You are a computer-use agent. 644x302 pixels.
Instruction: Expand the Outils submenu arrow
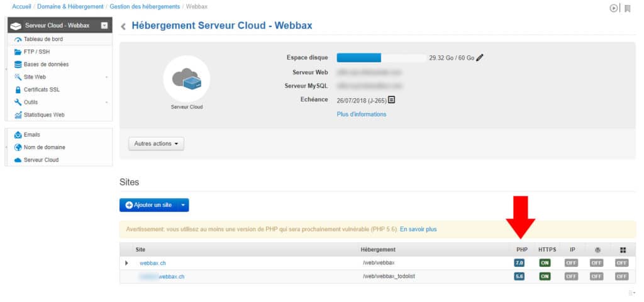(106, 103)
